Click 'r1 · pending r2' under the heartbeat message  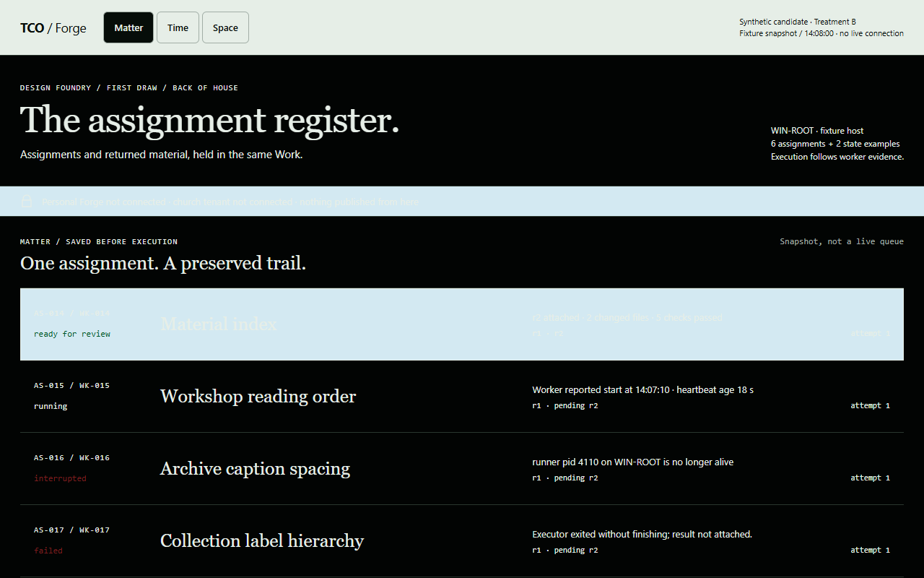pos(565,405)
